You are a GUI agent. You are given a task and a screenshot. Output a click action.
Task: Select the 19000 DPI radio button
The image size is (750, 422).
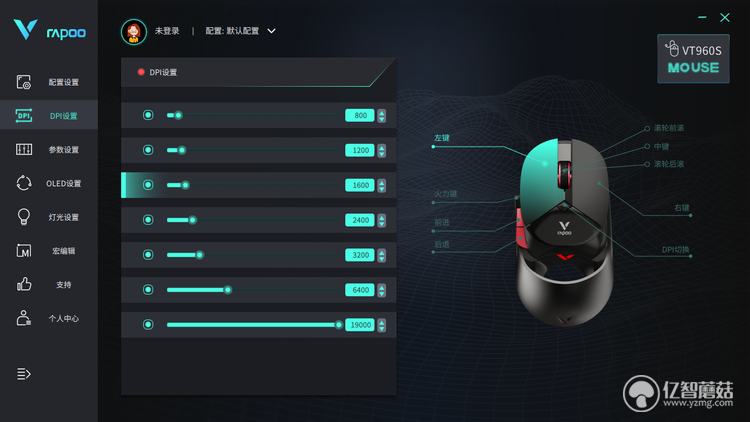click(148, 324)
